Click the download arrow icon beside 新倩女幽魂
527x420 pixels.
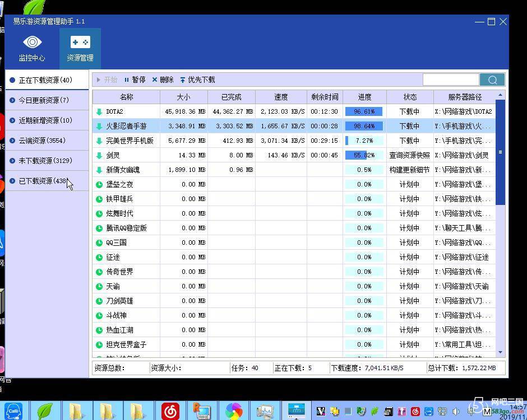click(x=99, y=170)
